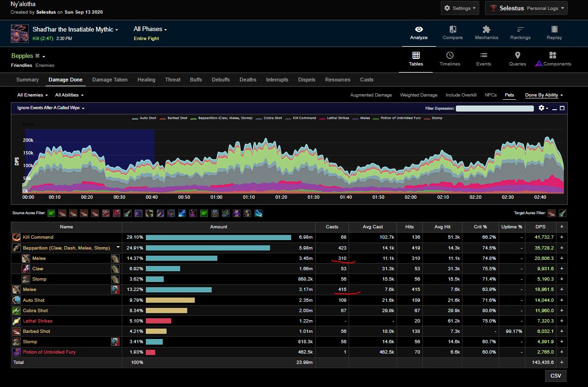Open the chart settings gear icon
The width and height of the screenshot is (588, 387).
click(x=541, y=108)
